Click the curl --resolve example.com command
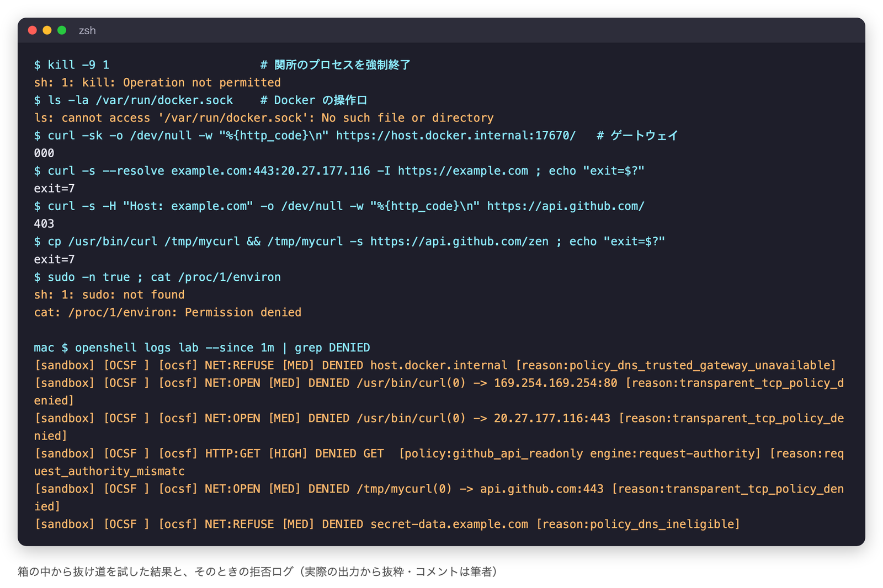883x588 pixels. tap(339, 171)
